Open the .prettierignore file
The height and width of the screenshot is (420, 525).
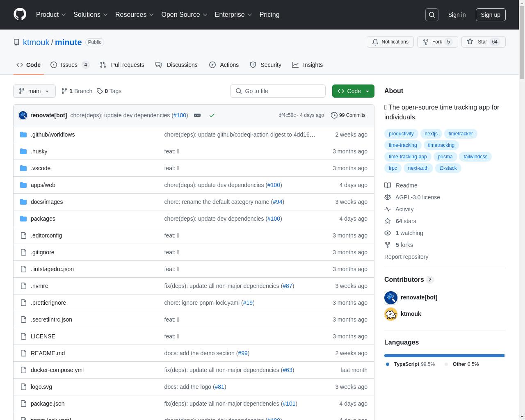point(48,303)
